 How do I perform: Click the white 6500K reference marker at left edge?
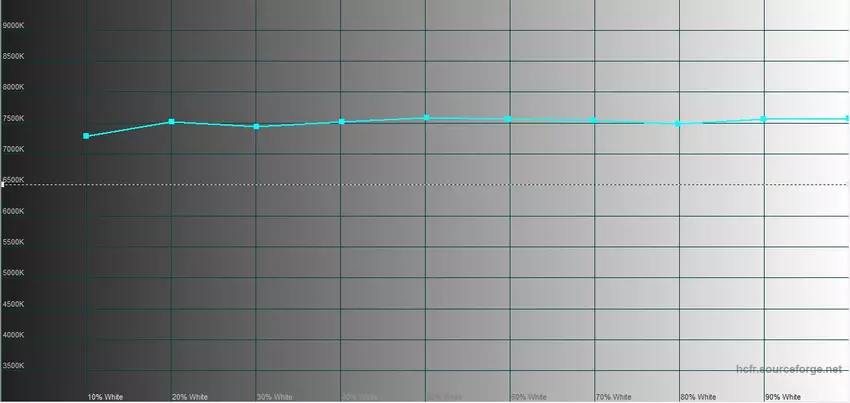pyautogui.click(x=4, y=185)
